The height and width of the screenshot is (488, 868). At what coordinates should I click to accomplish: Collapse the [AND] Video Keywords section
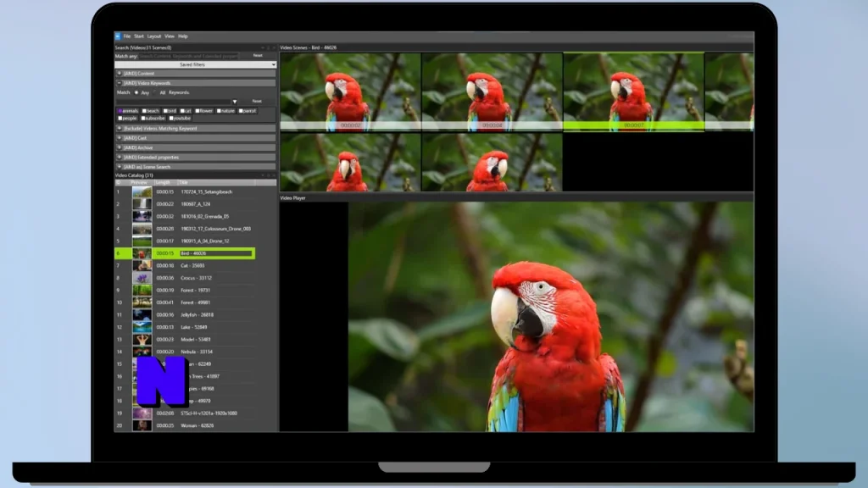[x=195, y=83]
